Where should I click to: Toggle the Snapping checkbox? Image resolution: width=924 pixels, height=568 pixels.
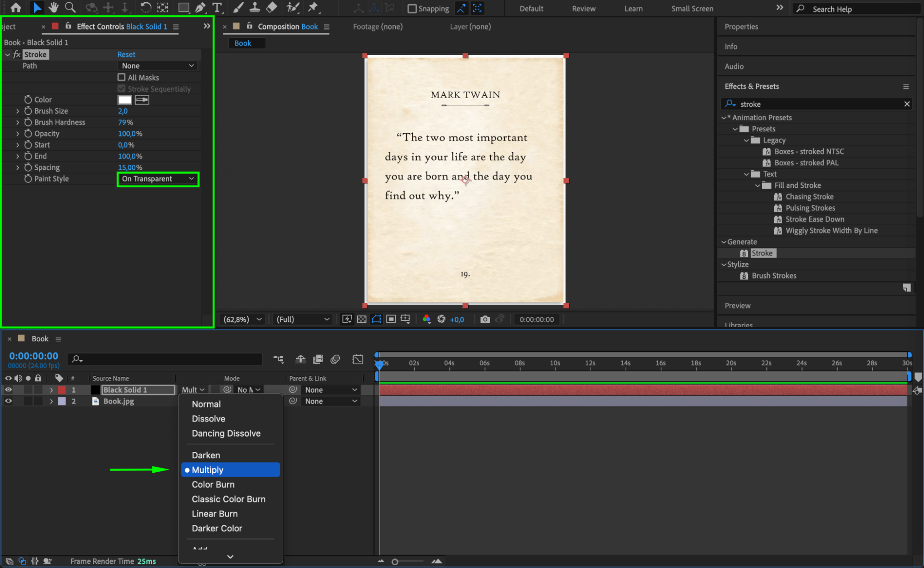click(x=412, y=8)
